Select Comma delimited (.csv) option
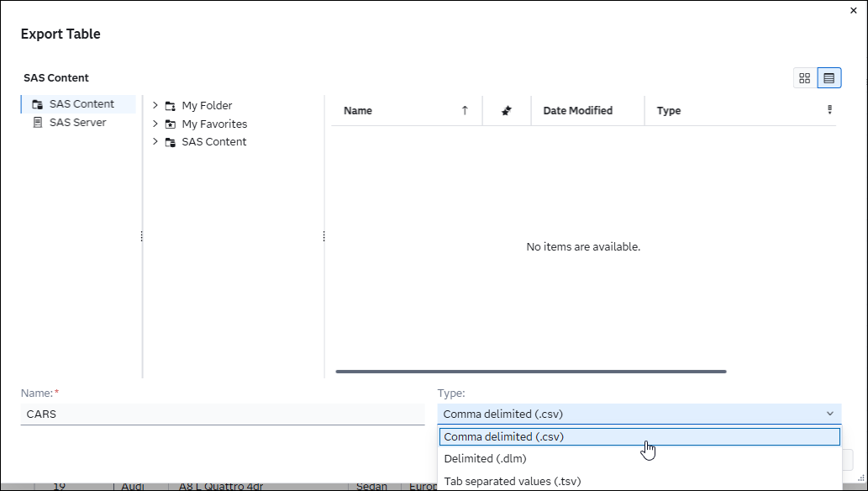The height and width of the screenshot is (491, 868). point(639,437)
